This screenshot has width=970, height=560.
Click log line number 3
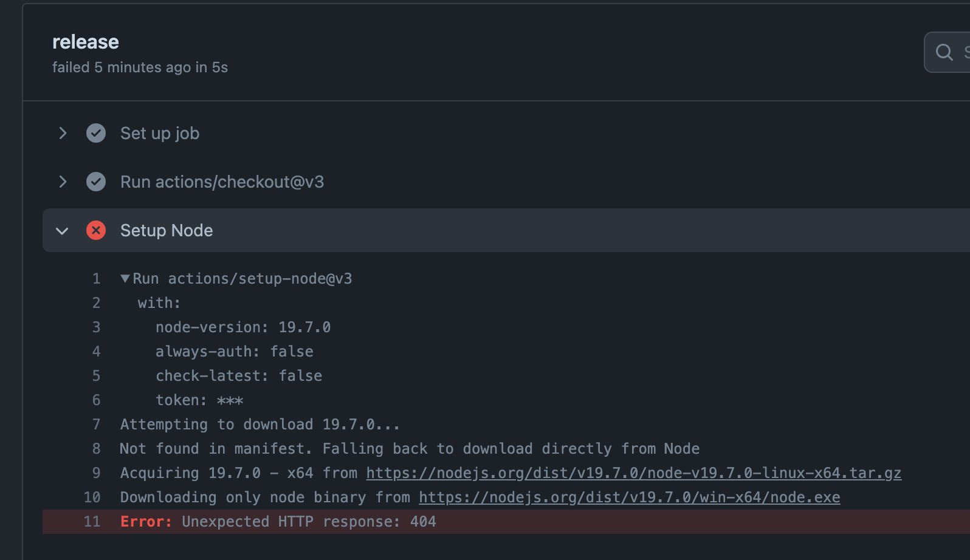[96, 327]
